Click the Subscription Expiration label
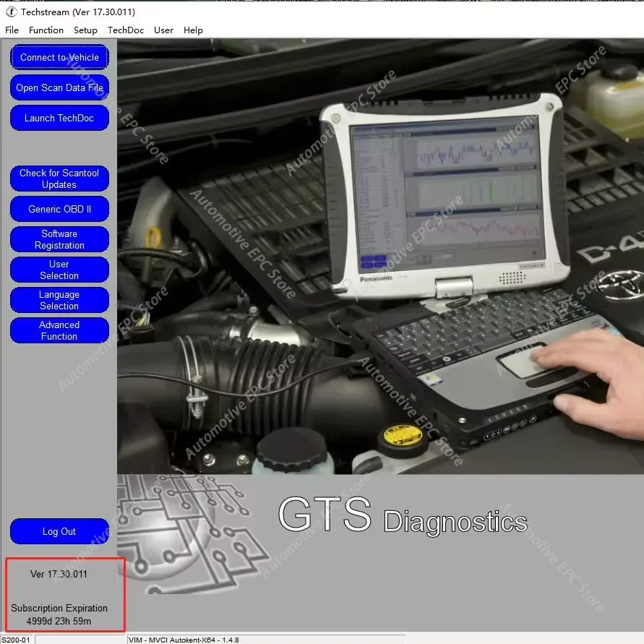 pos(59,609)
